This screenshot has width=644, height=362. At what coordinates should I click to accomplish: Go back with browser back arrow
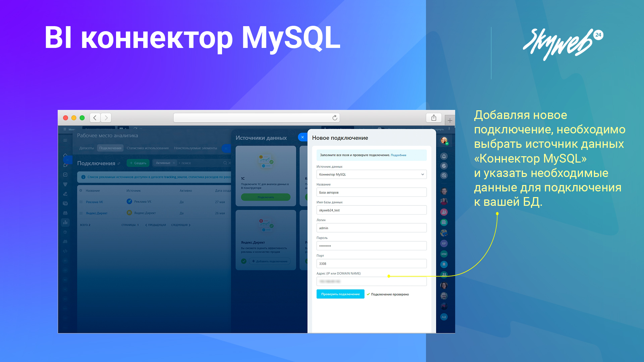point(95,118)
